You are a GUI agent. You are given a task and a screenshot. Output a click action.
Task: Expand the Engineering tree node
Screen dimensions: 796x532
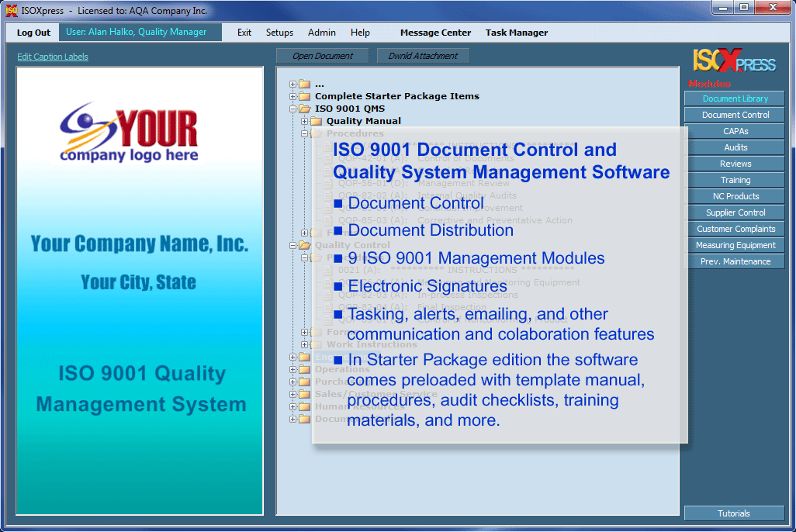pyautogui.click(x=293, y=357)
